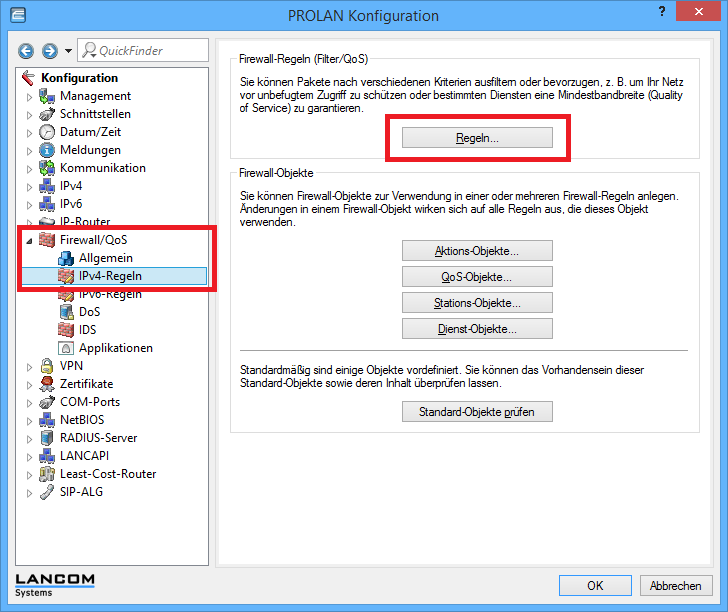Viewport: 728px width, 612px height.
Task: Expand the SIP-ALG tree node
Action: pos(29,493)
